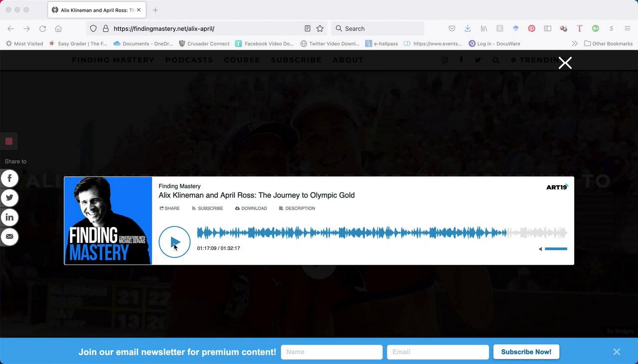Screen dimensions: 638x364
Task: Open the Documents - OneDrive bookmark
Action: coord(143,43)
